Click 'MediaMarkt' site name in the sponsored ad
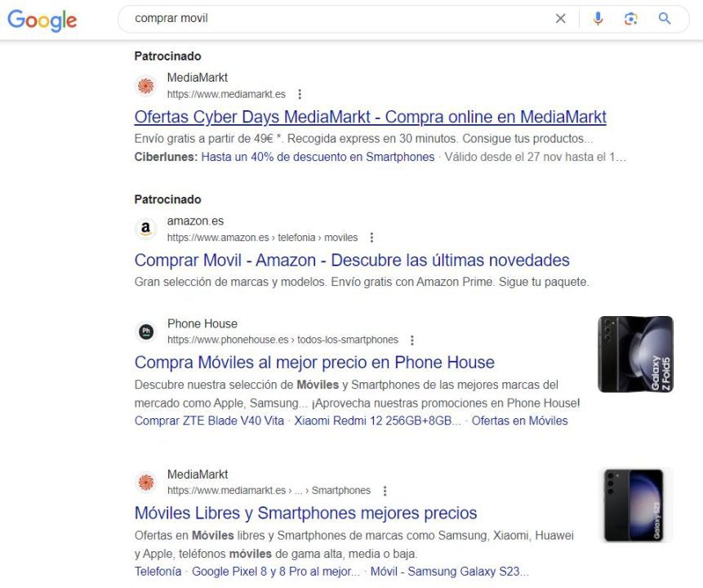 pyautogui.click(x=198, y=78)
